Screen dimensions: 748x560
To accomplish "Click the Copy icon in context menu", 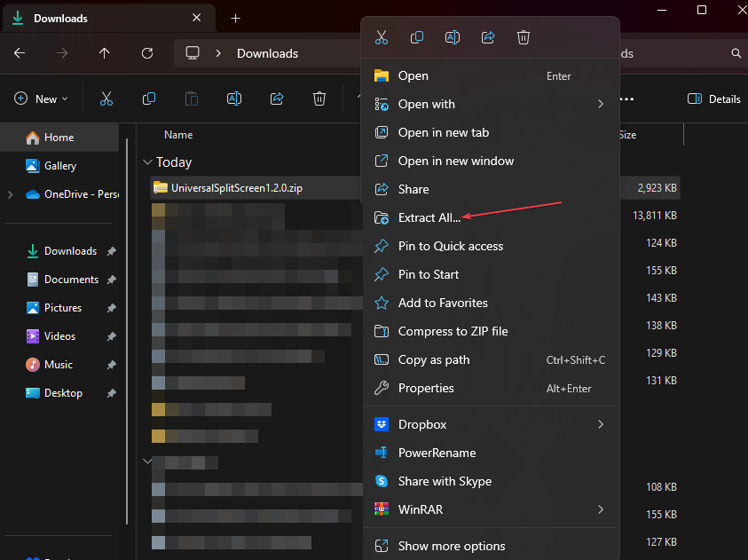I will 417,37.
